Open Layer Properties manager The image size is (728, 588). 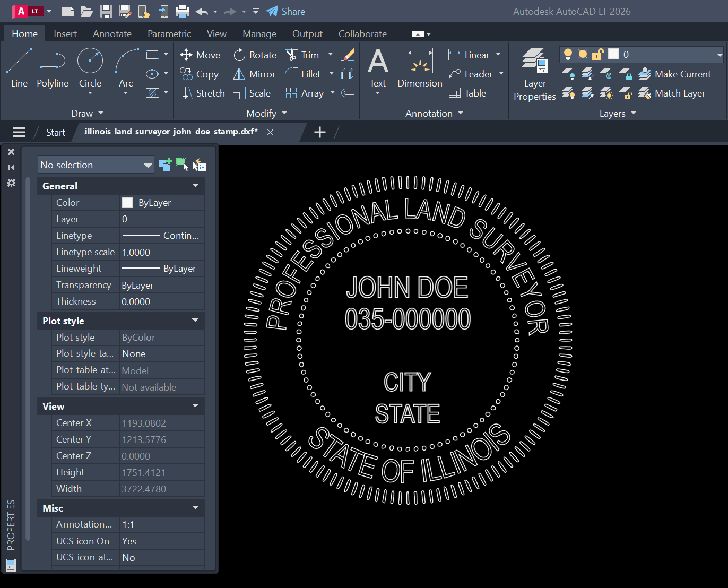point(535,74)
